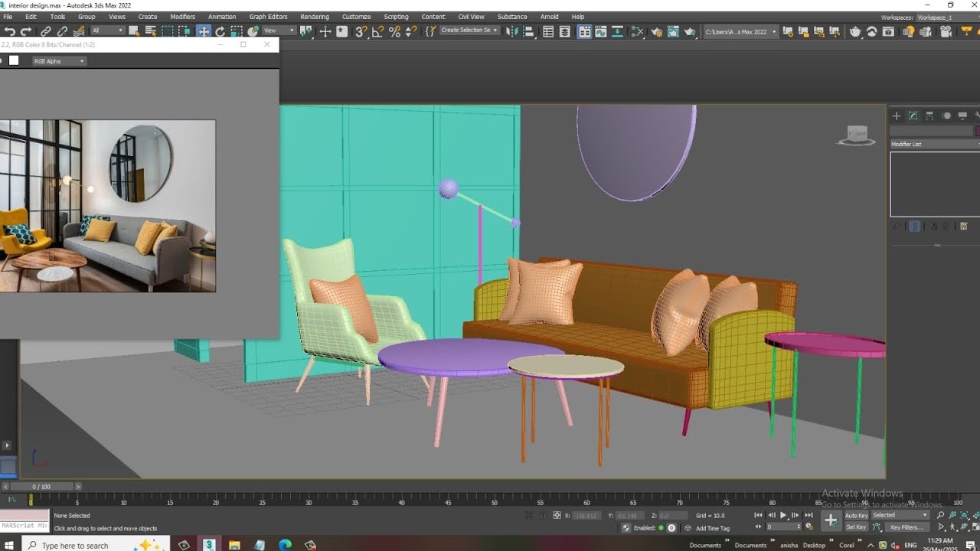Open the Curve Editor icon

pyautogui.click(x=601, y=31)
